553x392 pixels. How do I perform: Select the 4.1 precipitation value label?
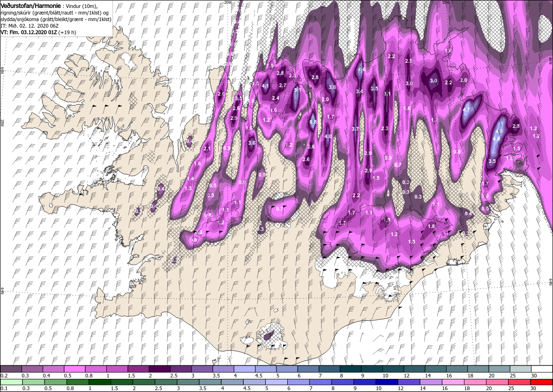coord(265,86)
